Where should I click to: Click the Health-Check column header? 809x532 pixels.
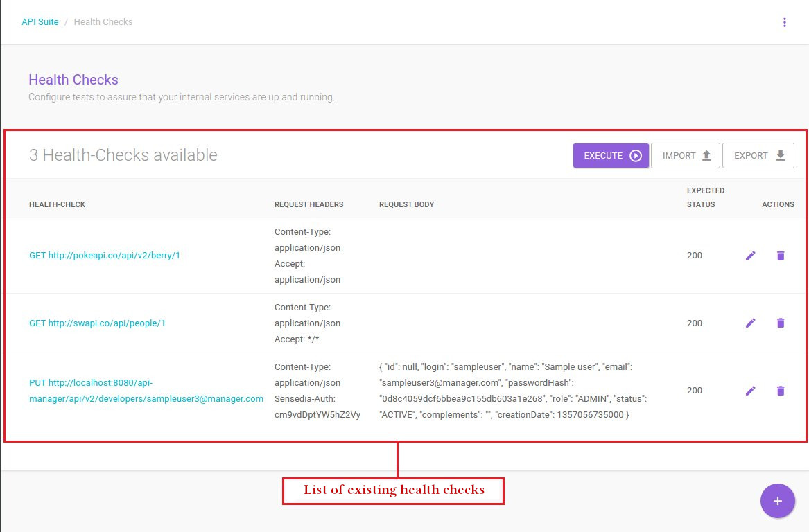pyautogui.click(x=57, y=204)
